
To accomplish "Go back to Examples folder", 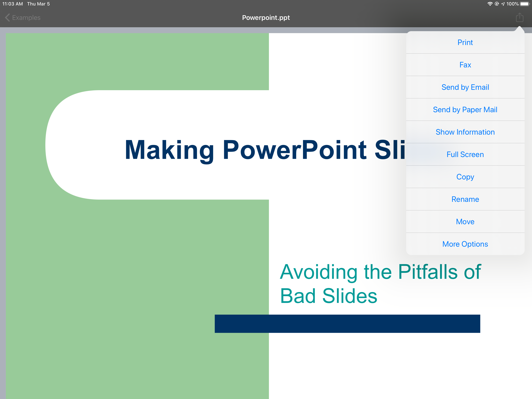I will click(x=26, y=18).
